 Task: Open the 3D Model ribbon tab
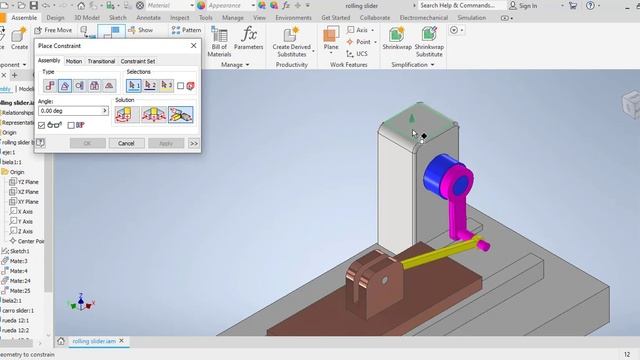click(x=87, y=18)
